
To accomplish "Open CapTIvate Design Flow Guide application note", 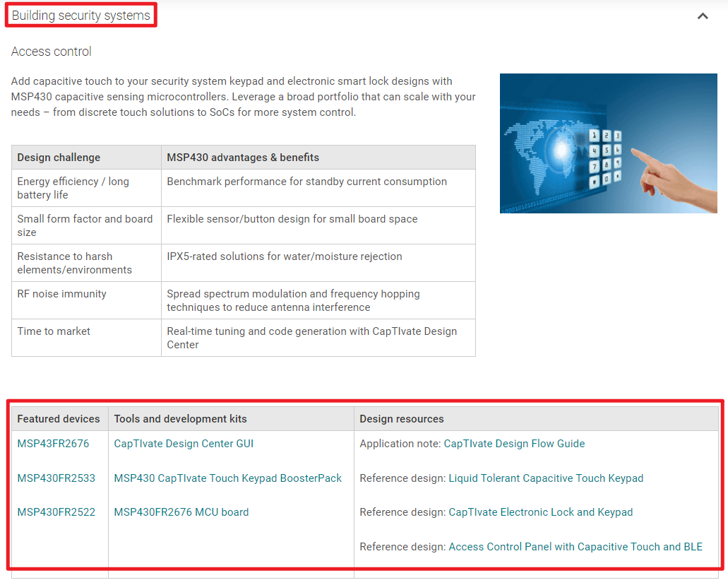I will (x=514, y=444).
